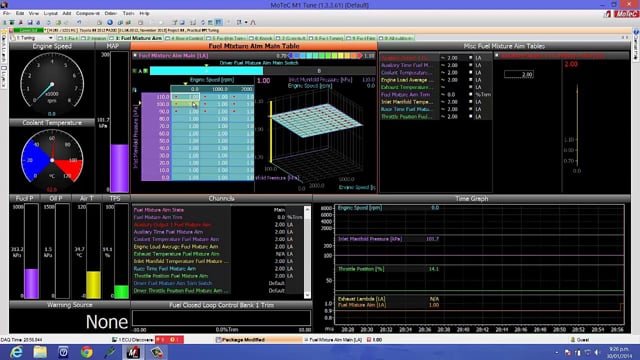Click the 110.0 kPa row first table cell

[x=185, y=97]
